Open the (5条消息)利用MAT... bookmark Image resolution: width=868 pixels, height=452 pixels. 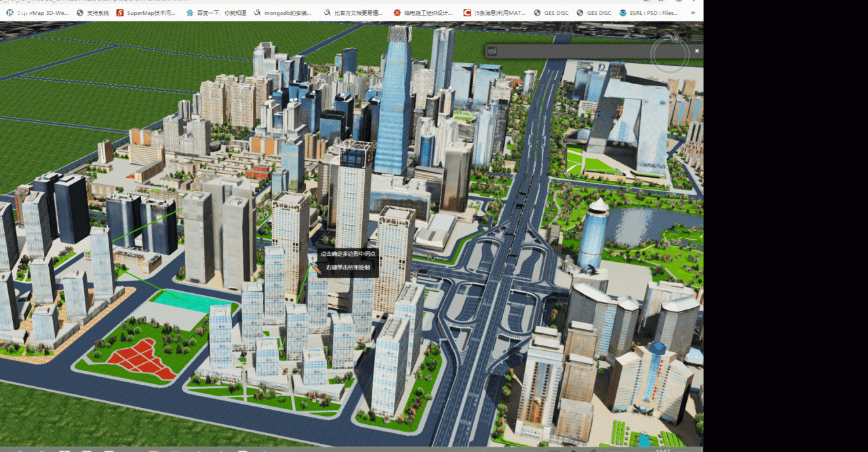(494, 13)
